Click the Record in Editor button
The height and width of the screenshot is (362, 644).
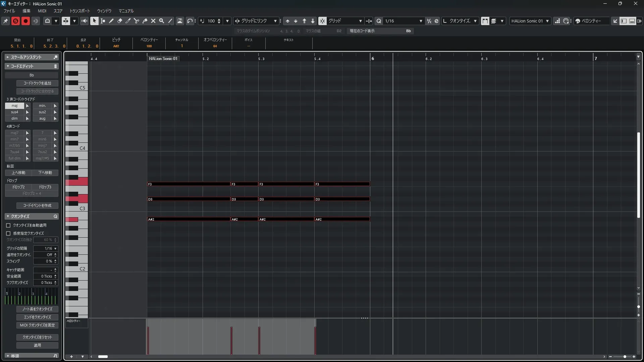click(25, 21)
